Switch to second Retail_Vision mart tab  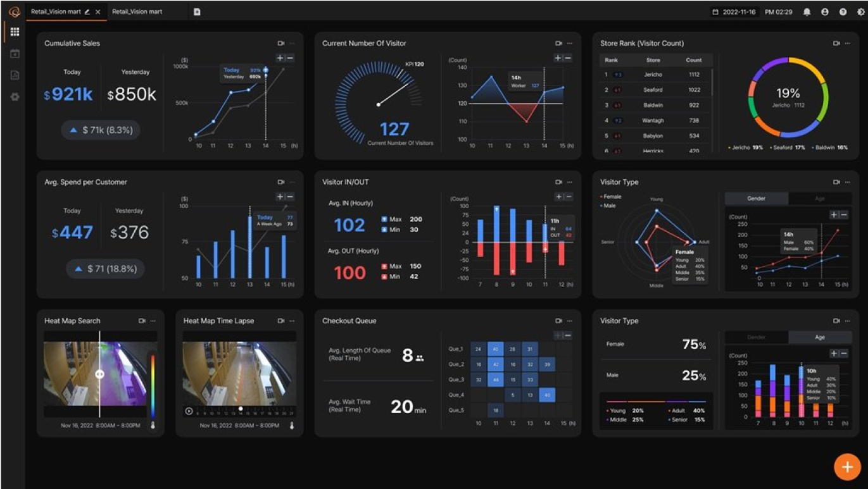[137, 12]
